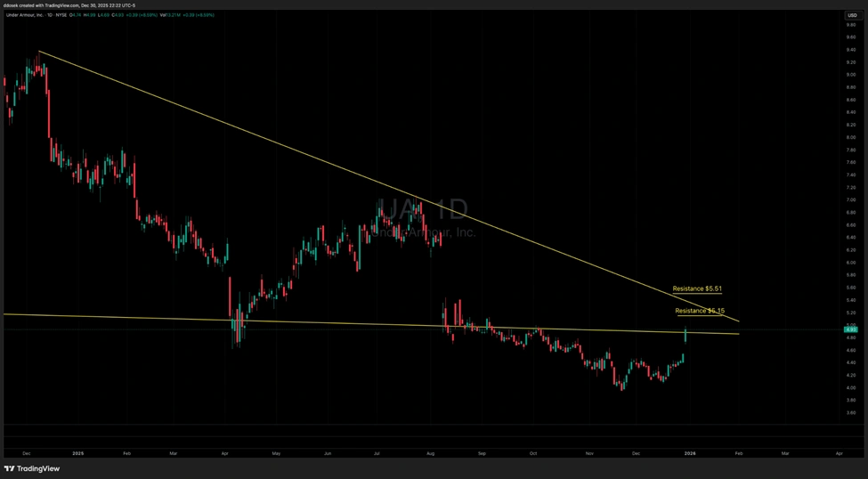
Task: Select the current price tag 4.93
Action: 850,329
